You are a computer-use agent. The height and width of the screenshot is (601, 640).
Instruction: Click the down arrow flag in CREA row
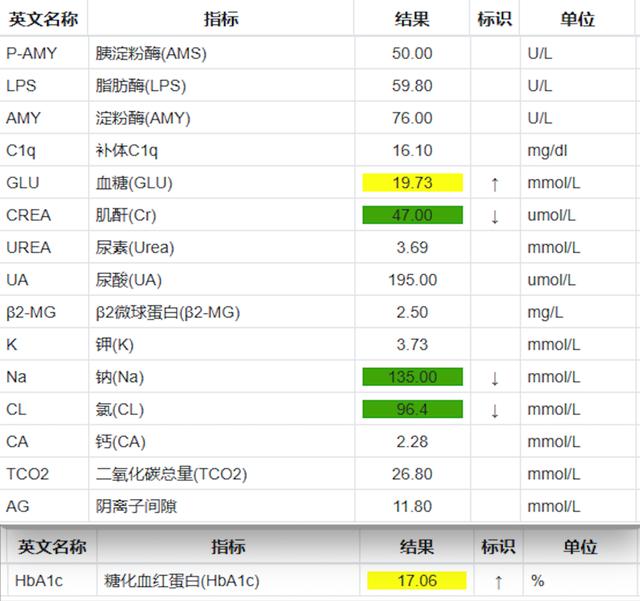point(495,216)
